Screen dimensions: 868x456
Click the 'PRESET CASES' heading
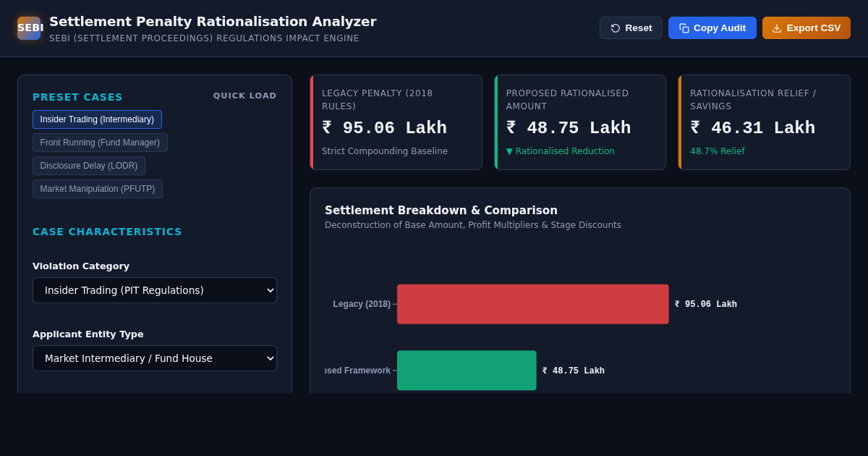pyautogui.click(x=77, y=97)
